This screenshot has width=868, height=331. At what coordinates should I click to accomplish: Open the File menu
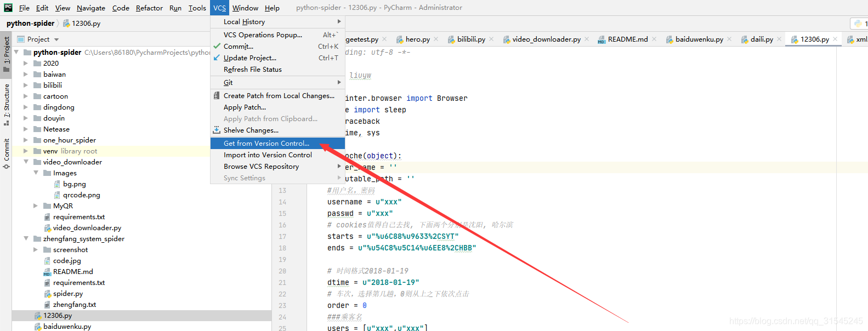click(24, 8)
